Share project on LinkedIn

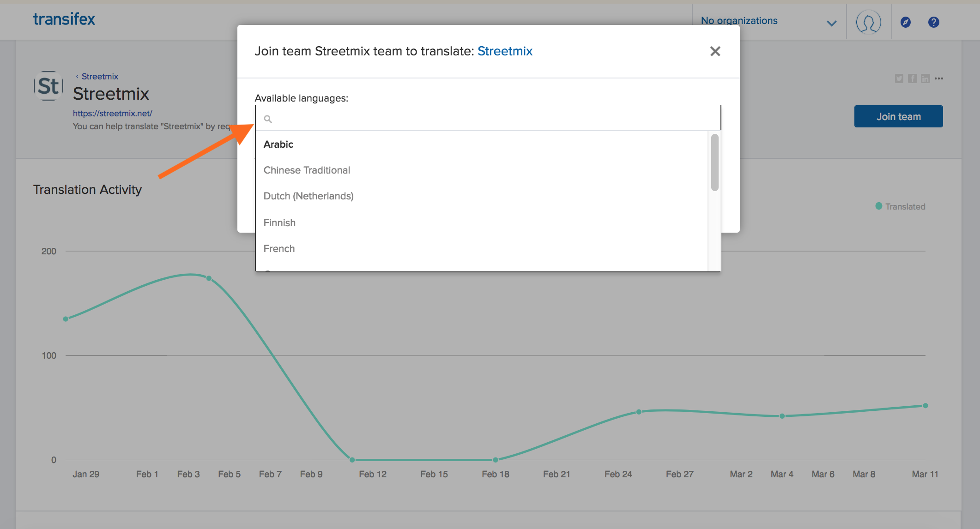(x=925, y=78)
